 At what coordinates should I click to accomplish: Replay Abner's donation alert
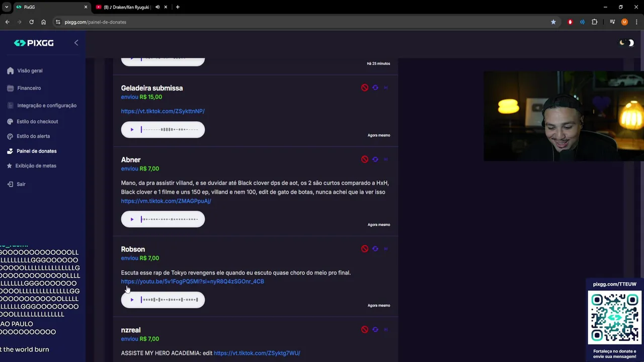(375, 159)
